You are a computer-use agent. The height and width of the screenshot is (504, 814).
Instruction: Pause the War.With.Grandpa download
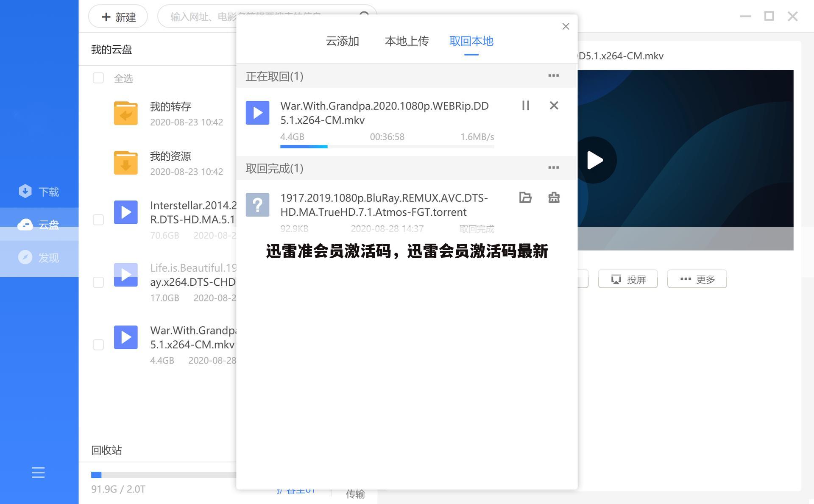(526, 106)
